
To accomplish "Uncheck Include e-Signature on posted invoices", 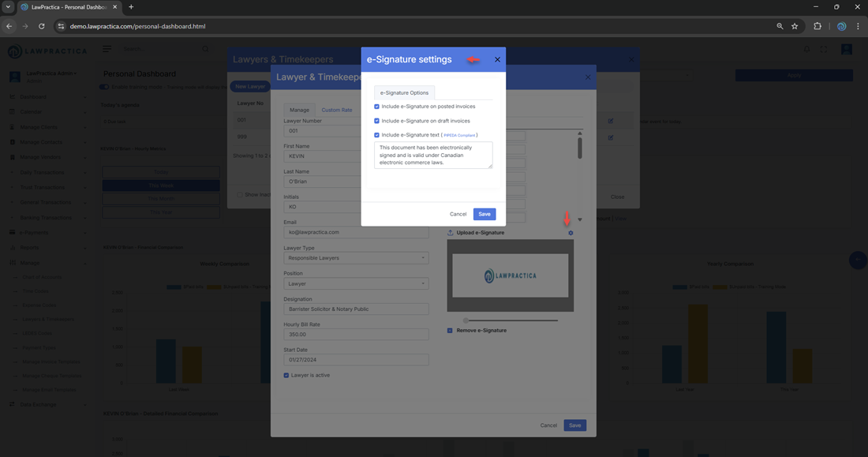I will point(377,107).
